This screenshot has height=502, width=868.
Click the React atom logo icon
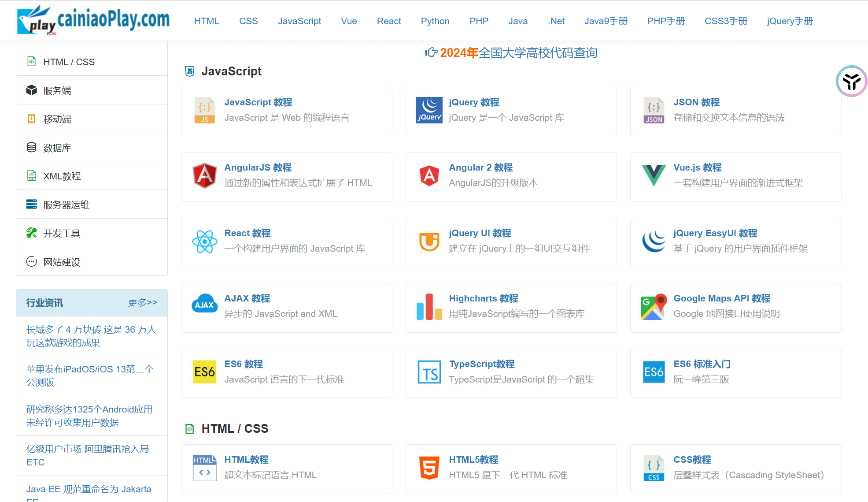click(204, 241)
